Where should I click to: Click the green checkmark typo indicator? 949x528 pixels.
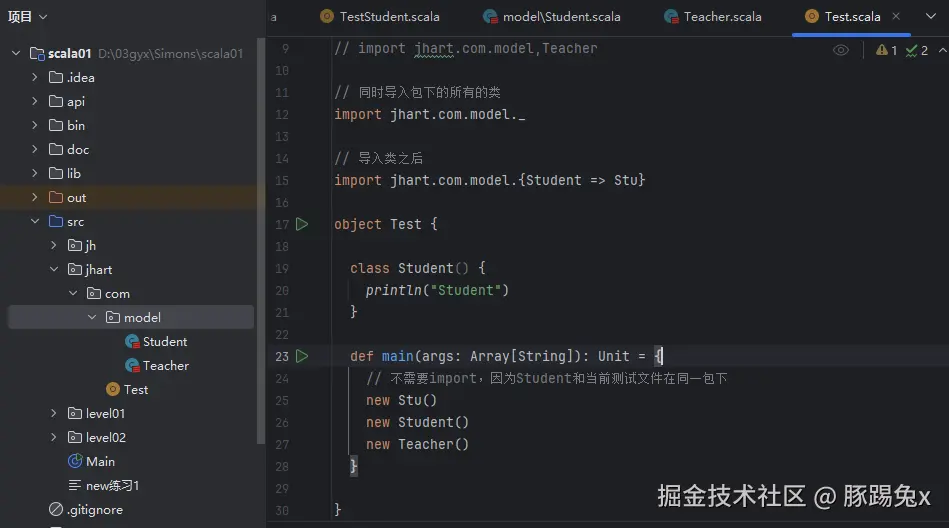tap(917, 50)
